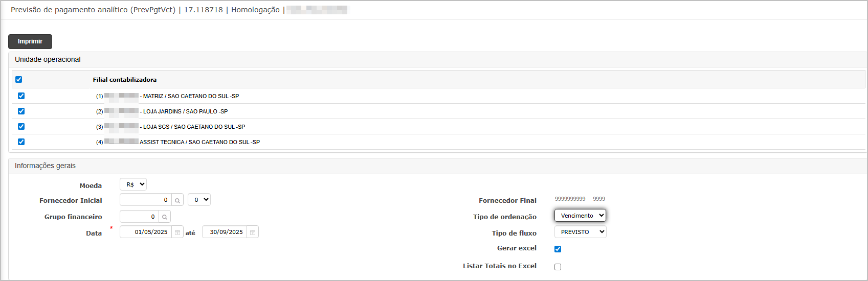
Task: Disable the Gerar excel checkbox
Action: pos(558,249)
